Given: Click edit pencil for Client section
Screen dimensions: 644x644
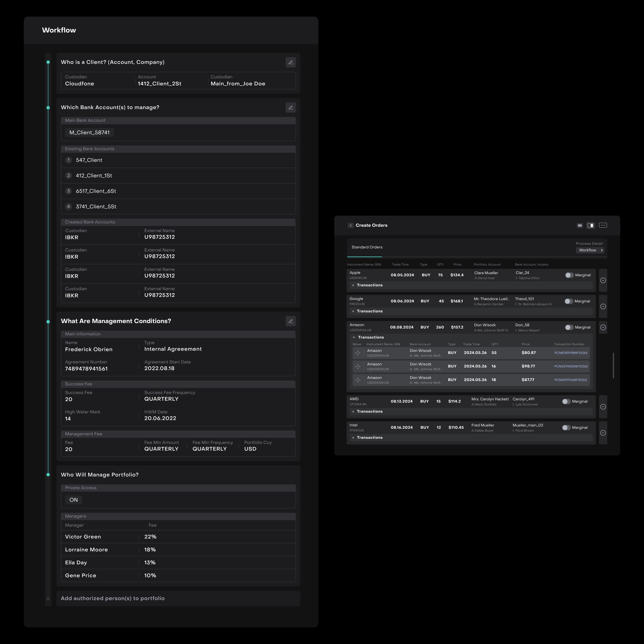Looking at the screenshot, I should click(291, 62).
